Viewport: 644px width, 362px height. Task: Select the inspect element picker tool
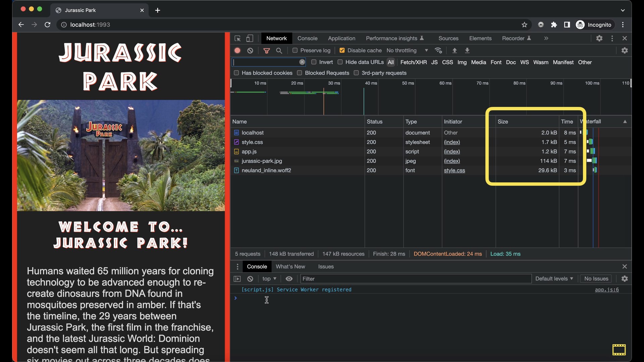tap(237, 39)
